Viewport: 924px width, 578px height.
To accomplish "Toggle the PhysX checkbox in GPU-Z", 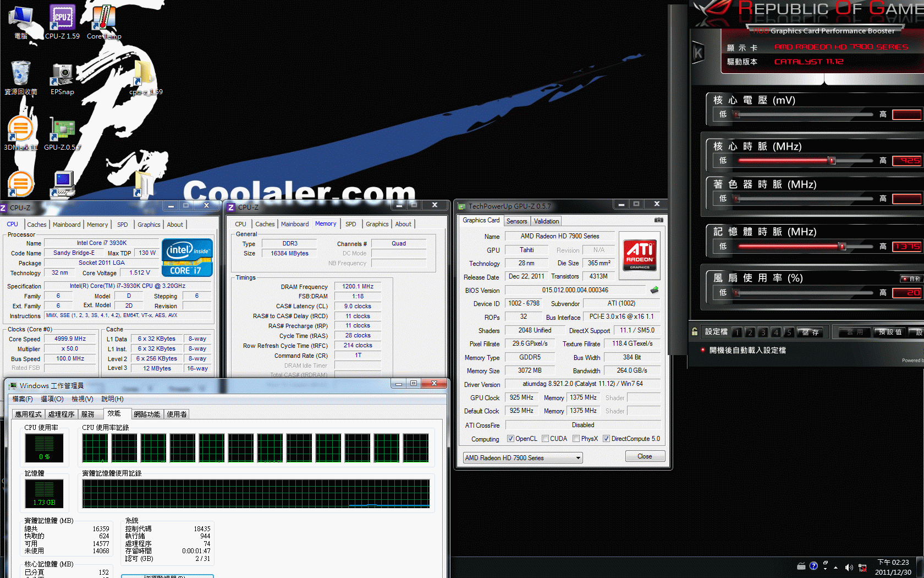I will [x=576, y=439].
